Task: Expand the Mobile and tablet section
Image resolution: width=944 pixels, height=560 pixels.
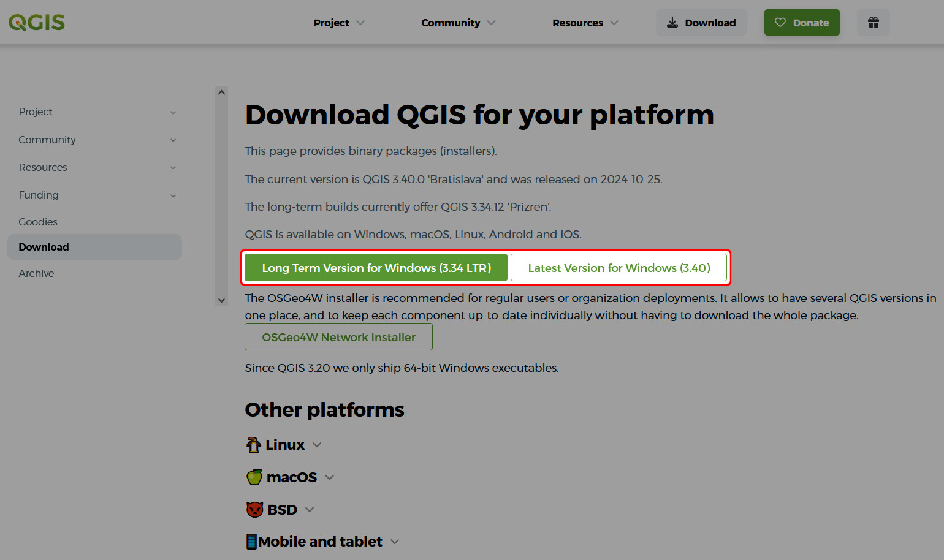Action: tap(322, 542)
